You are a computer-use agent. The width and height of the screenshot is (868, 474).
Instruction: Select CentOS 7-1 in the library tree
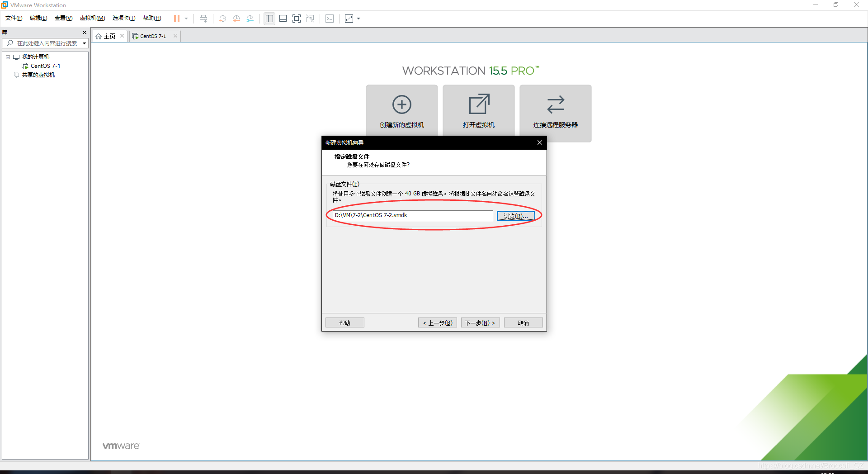click(45, 66)
